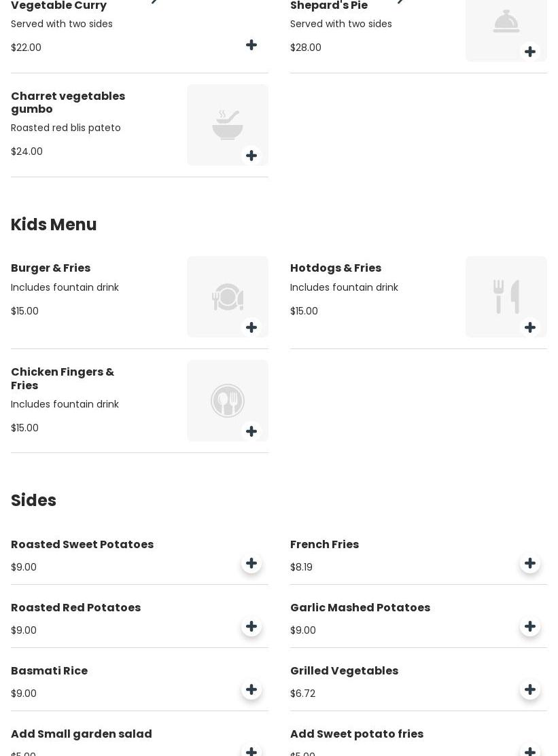Add Burger & Fries kids meal
The height and width of the screenshot is (756, 558).
coord(251,328)
